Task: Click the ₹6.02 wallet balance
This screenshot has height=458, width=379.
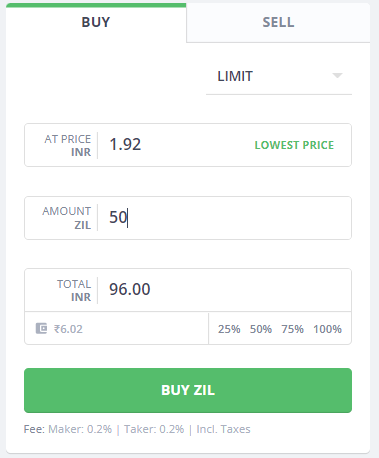Action: pos(68,329)
